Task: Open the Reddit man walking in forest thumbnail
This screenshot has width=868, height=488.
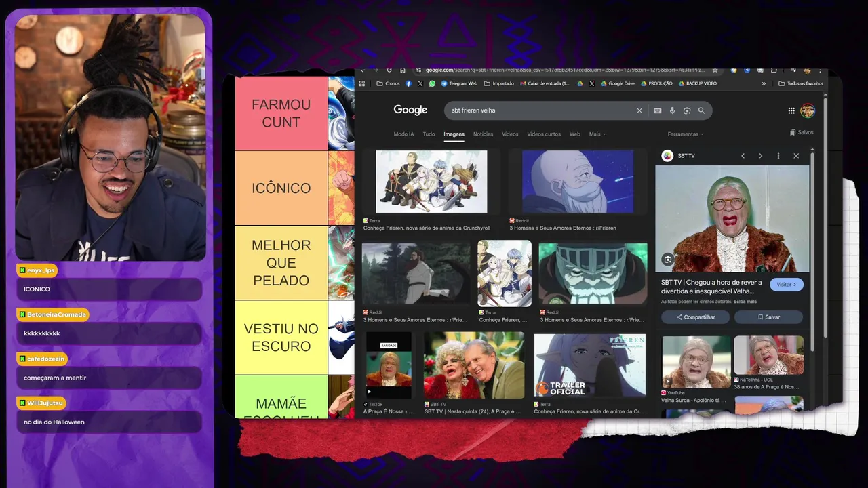Action: [x=416, y=274]
